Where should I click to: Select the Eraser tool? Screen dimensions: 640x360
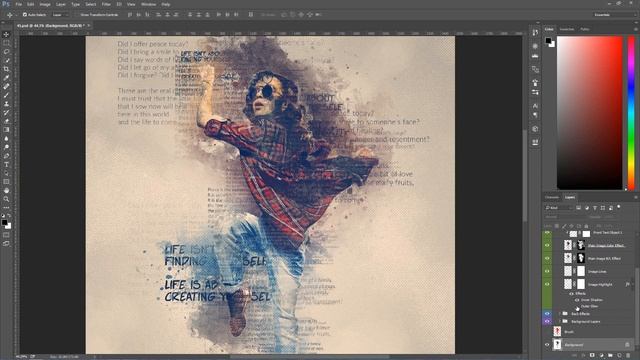click(6, 121)
